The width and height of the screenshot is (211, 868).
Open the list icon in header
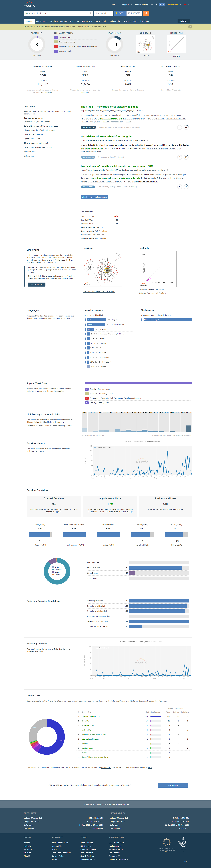coord(152,5)
